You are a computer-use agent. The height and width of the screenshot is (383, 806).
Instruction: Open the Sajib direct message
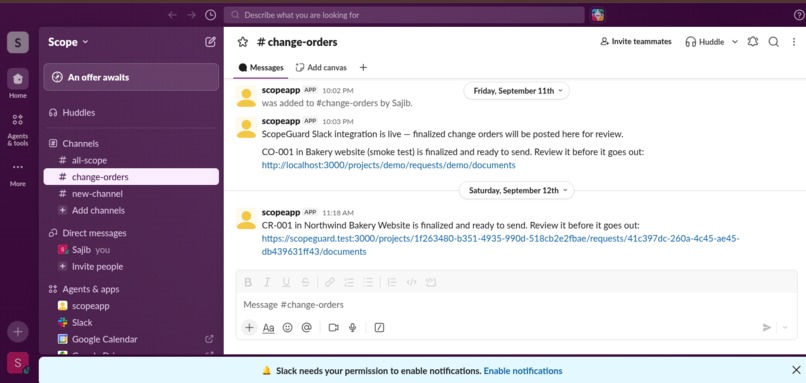coord(131,250)
